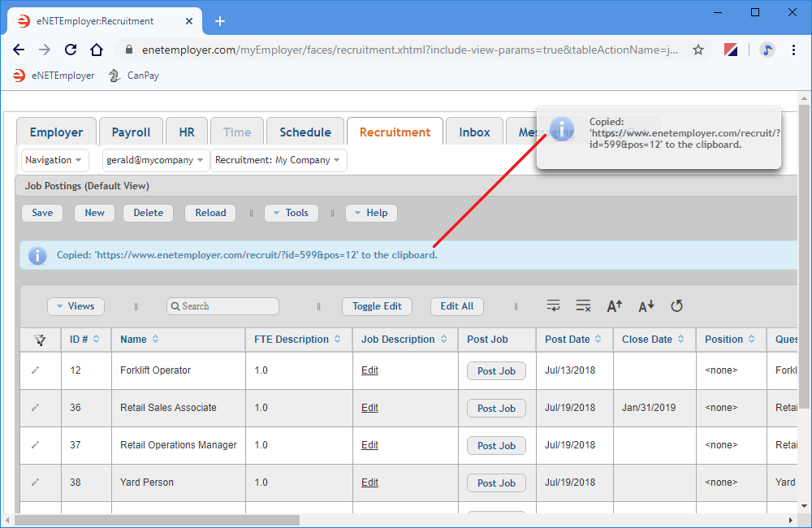812x528 pixels.
Task: Decrease table font size
Action: [646, 306]
